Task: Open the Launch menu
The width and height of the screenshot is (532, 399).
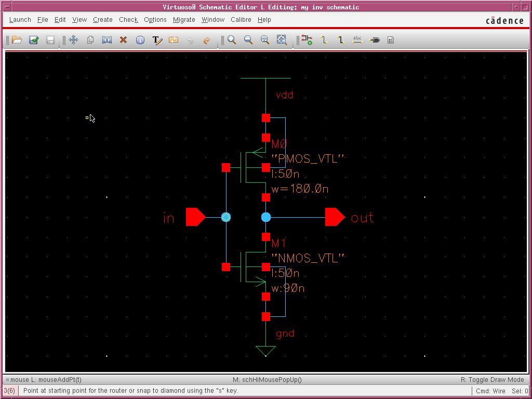Action: (20, 20)
